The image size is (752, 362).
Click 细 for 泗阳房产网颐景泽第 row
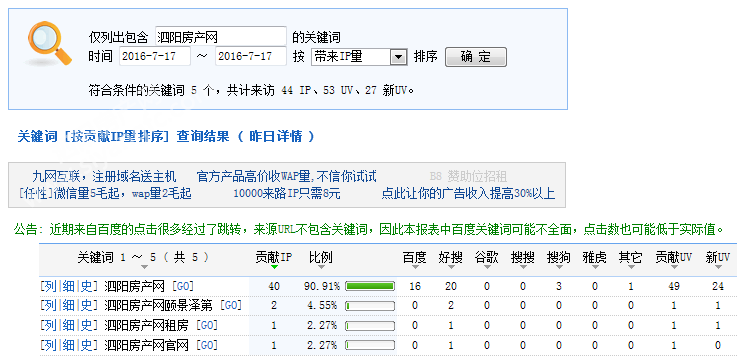click(x=69, y=305)
